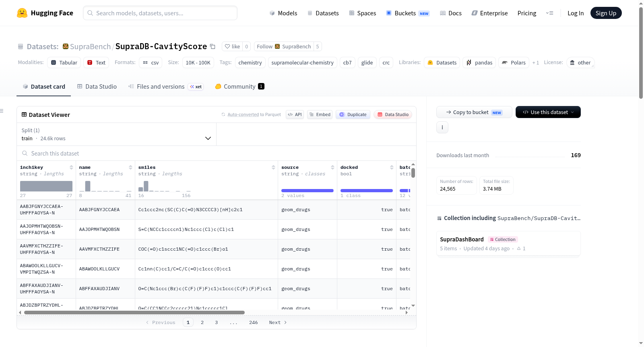Click the Embed viewer button
This screenshot has height=347, width=644.
[320, 114]
